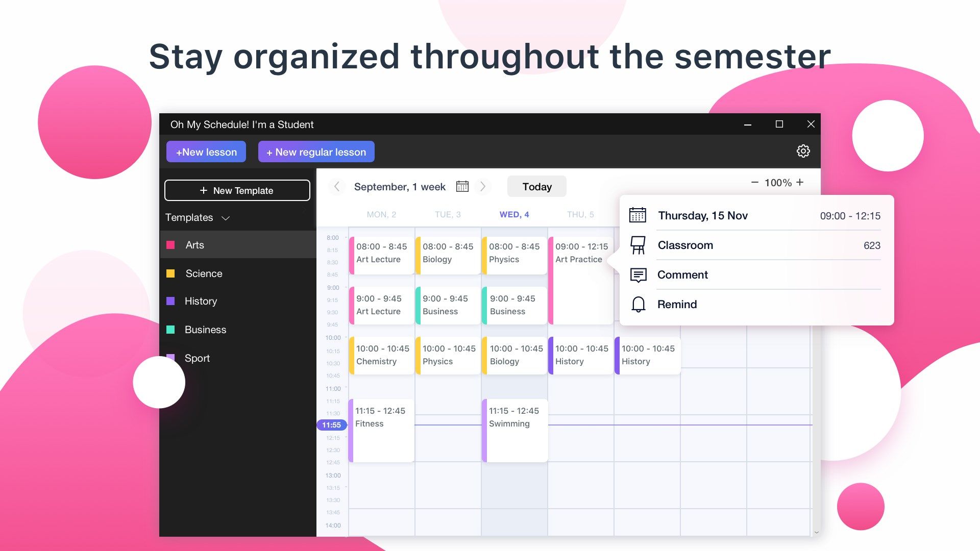This screenshot has height=551, width=980.
Task: Select the History template item
Action: [201, 300]
